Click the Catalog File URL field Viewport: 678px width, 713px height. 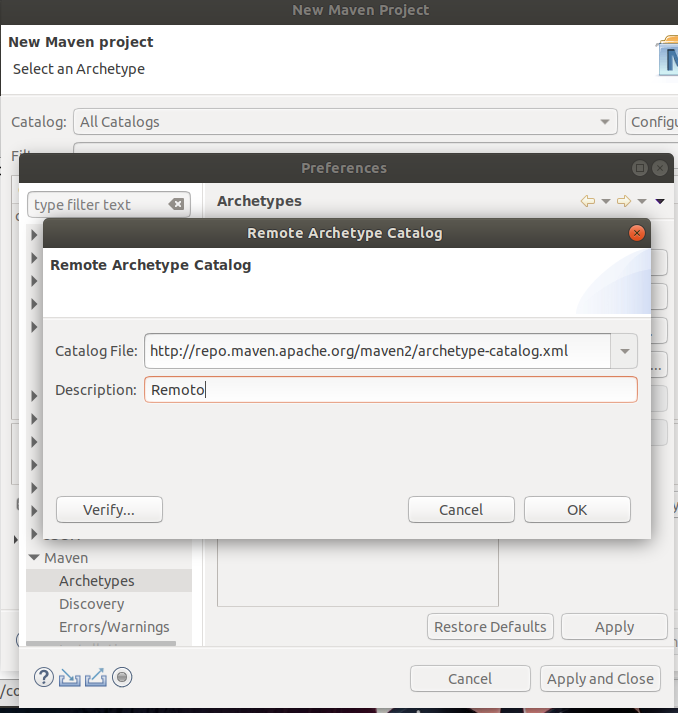[377, 351]
